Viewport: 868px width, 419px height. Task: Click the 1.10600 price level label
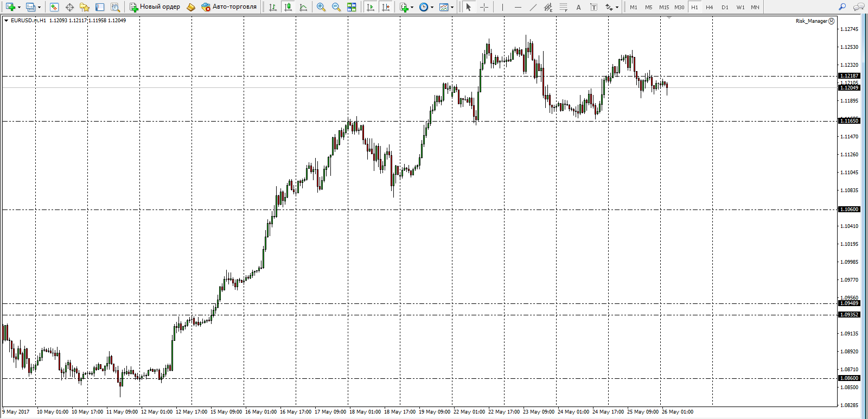(849, 210)
